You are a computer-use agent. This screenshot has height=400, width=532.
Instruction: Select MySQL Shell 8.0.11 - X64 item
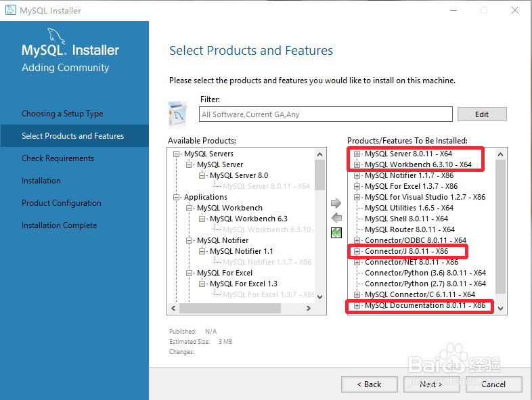[406, 219]
